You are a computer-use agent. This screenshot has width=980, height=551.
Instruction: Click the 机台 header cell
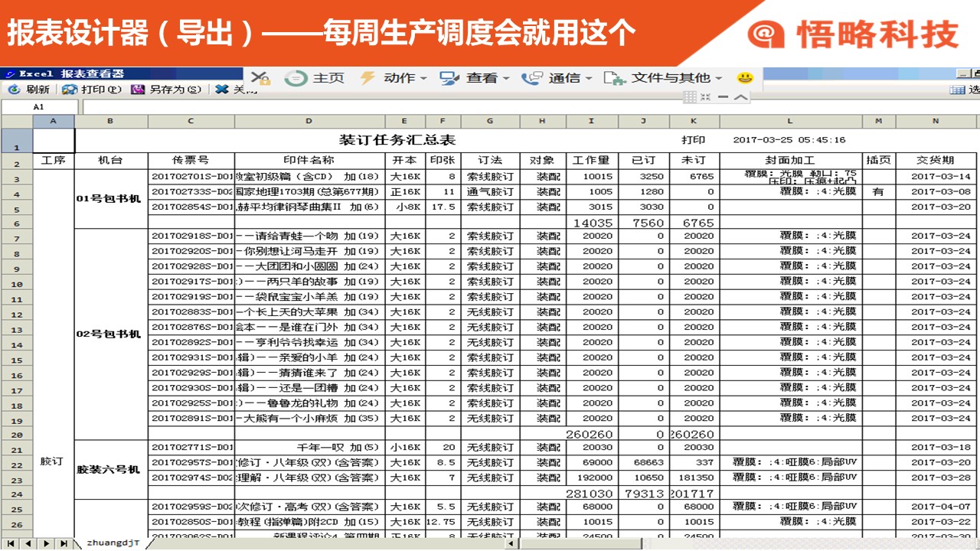(111, 161)
